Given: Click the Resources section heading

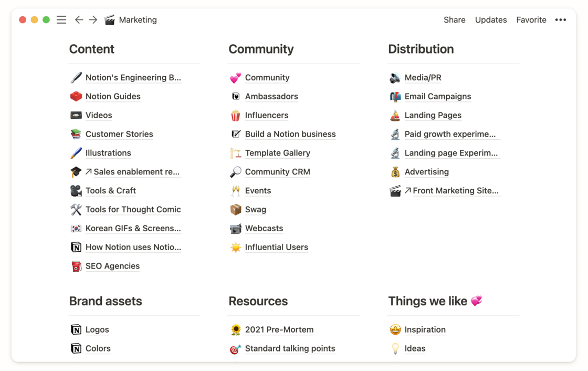Looking at the screenshot, I should [258, 301].
